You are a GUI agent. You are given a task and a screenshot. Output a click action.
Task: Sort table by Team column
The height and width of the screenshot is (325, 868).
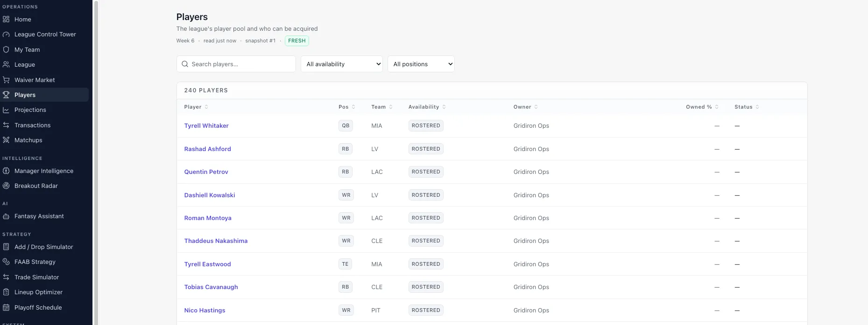(x=382, y=107)
